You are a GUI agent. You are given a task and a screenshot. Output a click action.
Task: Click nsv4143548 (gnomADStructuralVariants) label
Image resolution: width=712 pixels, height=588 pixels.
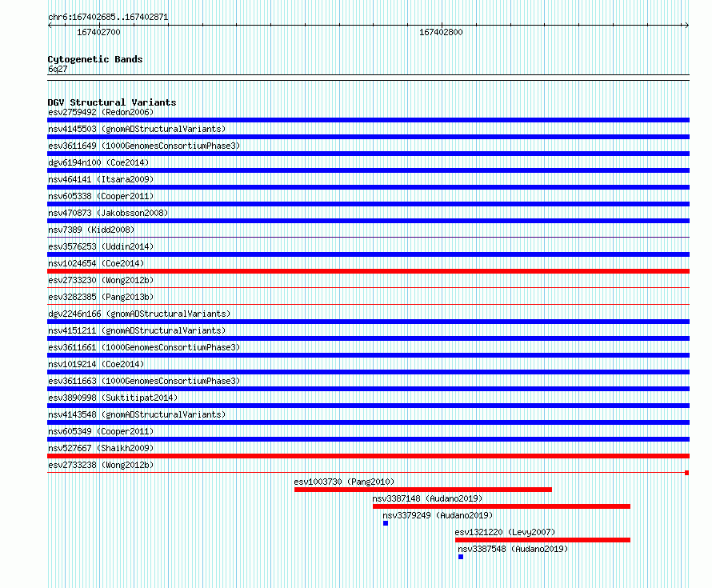tap(137, 414)
